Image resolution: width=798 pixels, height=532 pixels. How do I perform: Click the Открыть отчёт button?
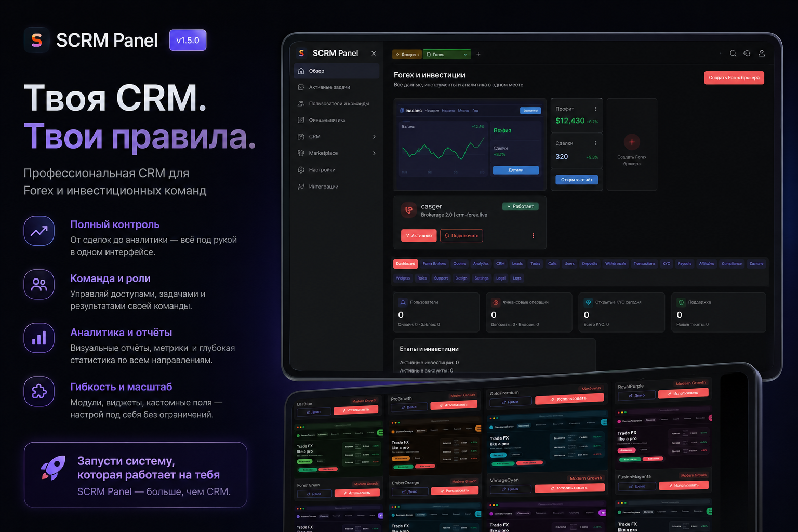577,180
